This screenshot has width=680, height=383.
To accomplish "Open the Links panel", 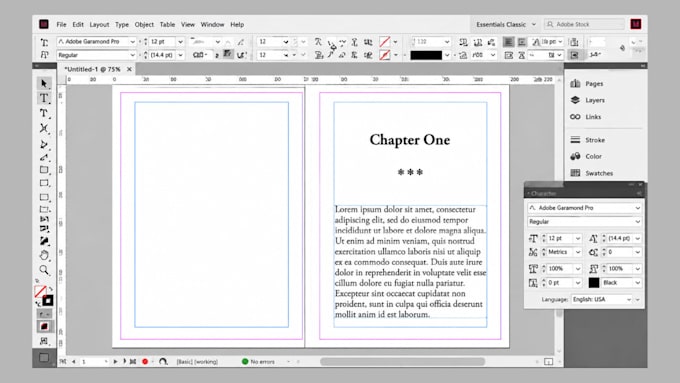I will (x=585, y=117).
